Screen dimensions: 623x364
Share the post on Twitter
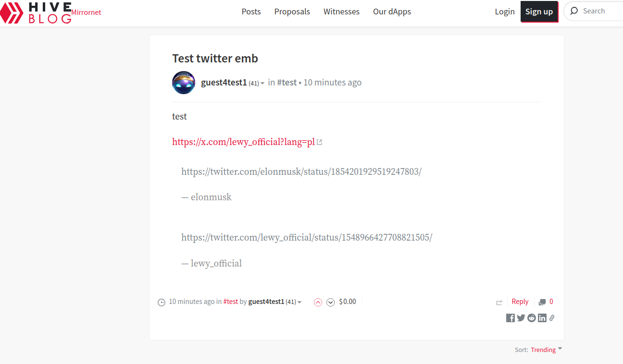pos(521,318)
